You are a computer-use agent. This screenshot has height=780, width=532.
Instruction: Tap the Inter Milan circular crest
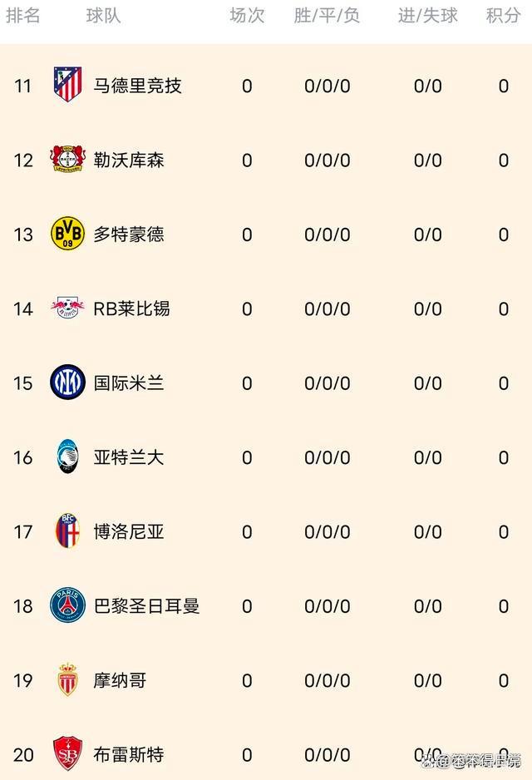[67, 383]
